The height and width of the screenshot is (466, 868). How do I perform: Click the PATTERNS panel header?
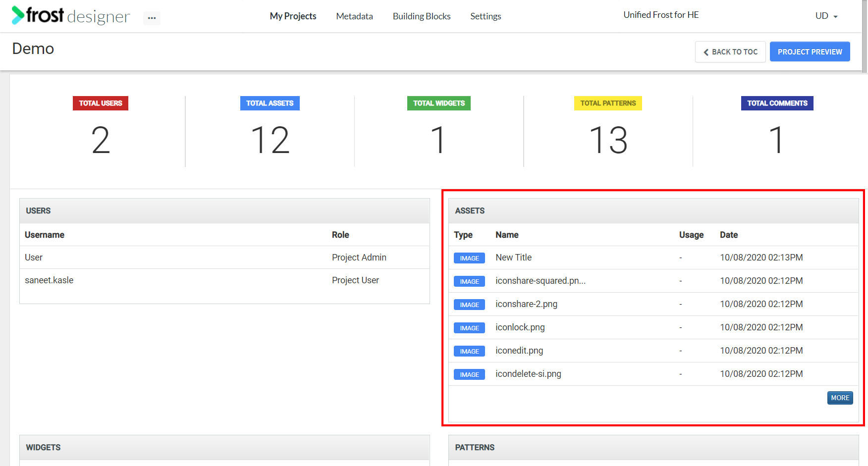pos(653,447)
